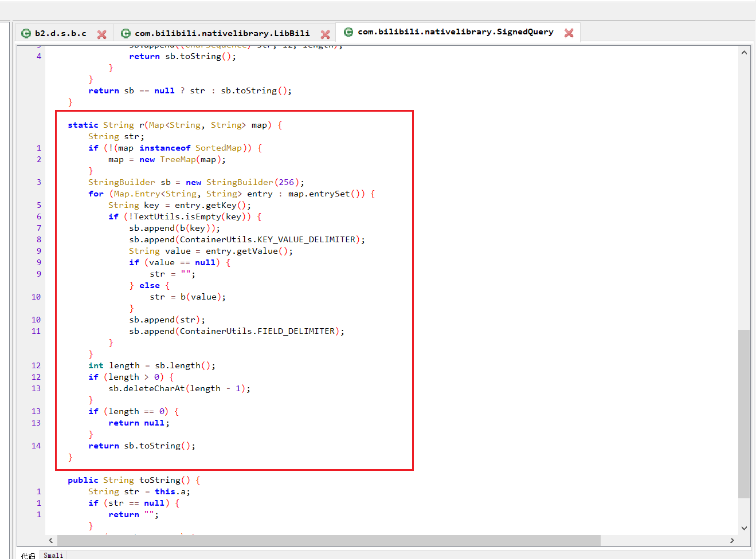Image resolution: width=756 pixels, height=559 pixels.
Task: Click 'public String toString() {' line
Action: click(134, 480)
